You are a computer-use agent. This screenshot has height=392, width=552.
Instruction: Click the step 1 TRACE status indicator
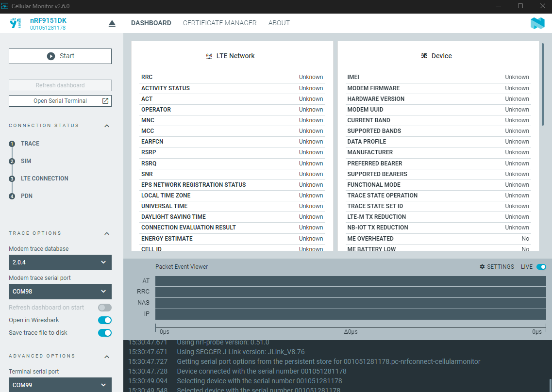pyautogui.click(x=12, y=144)
